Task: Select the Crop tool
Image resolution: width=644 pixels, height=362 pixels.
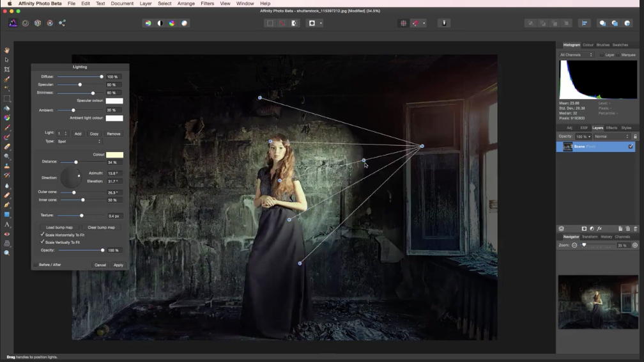Action: point(7,70)
